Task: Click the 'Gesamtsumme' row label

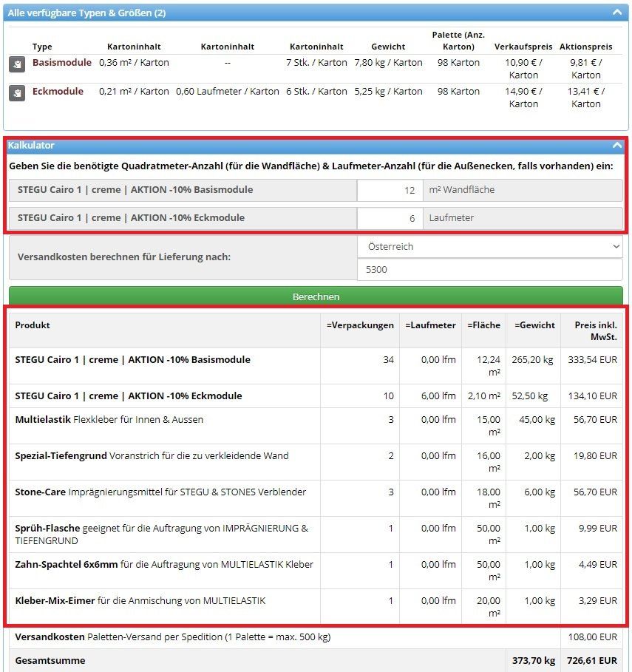Action: coord(50,660)
